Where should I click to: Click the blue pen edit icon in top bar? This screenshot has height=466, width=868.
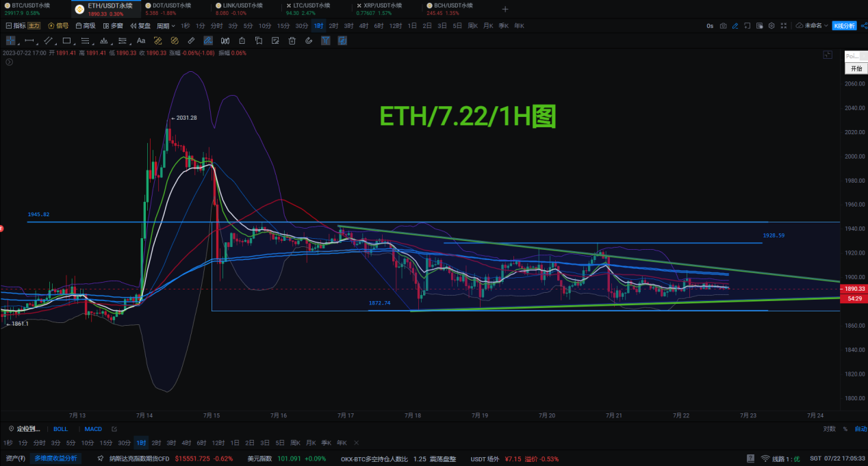tap(735, 26)
